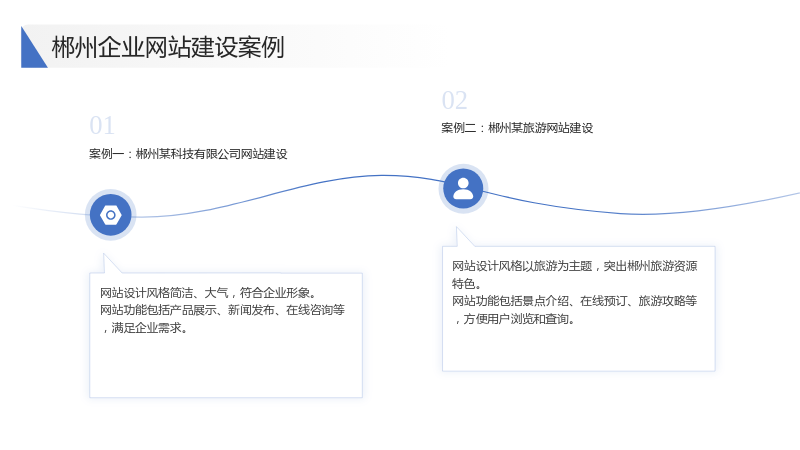Click the text ，满足企业需求。
Screen dimensions: 800x450
pyautogui.click(x=144, y=328)
